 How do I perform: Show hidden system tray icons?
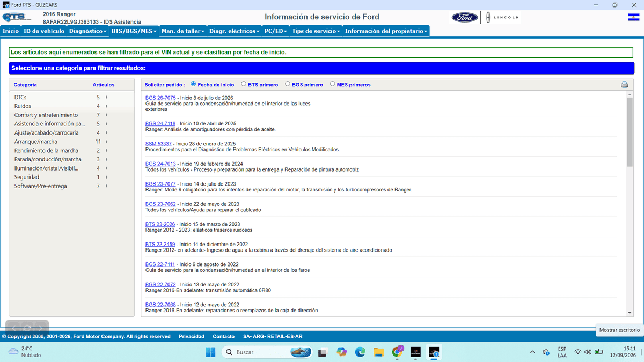pyautogui.click(x=532, y=352)
